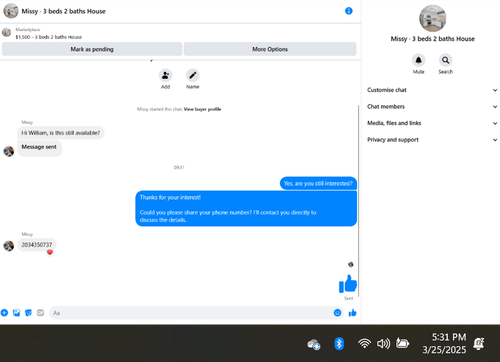Image resolution: width=500 pixels, height=362 pixels.
Task: Click the listing thumbnail in chat header
Action: 11,11
